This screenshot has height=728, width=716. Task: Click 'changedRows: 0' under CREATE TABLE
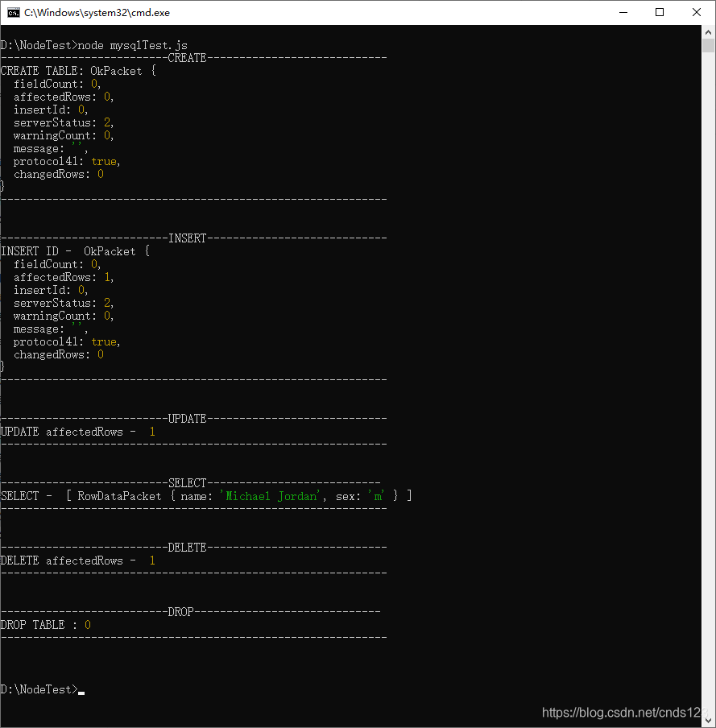(59, 174)
